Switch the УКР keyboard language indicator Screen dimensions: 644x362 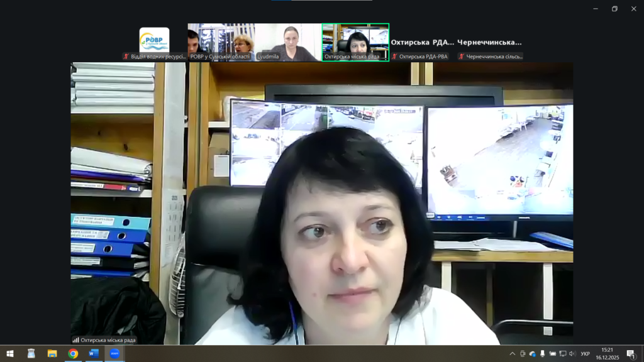click(585, 354)
